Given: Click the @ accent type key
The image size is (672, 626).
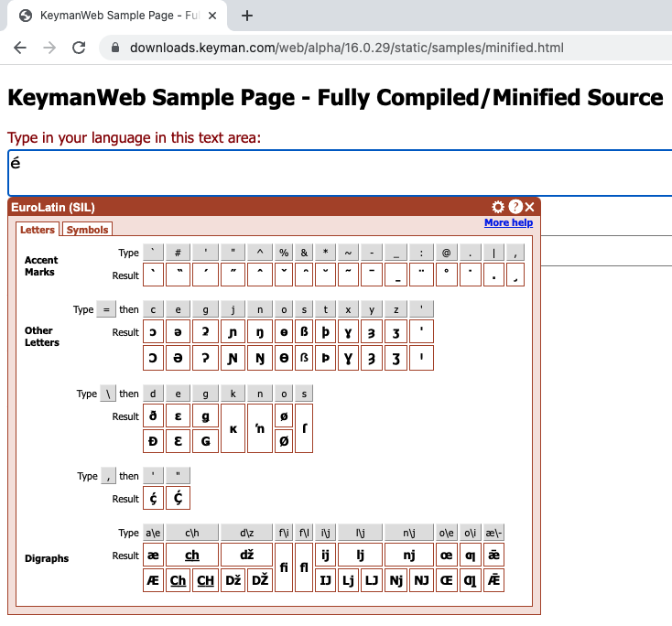Looking at the screenshot, I should (x=446, y=253).
